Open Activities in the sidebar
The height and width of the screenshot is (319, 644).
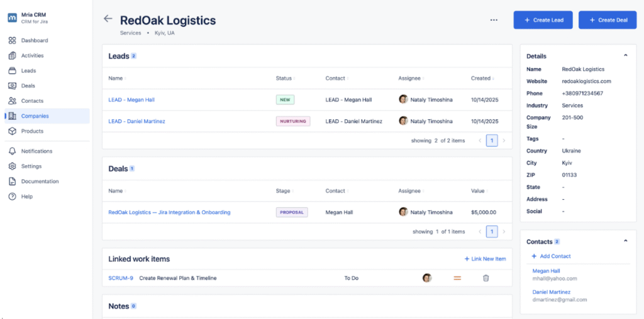(x=33, y=56)
